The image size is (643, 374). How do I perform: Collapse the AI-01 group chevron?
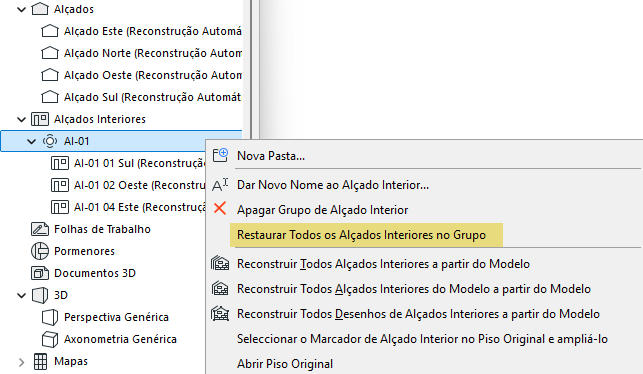pos(31,141)
